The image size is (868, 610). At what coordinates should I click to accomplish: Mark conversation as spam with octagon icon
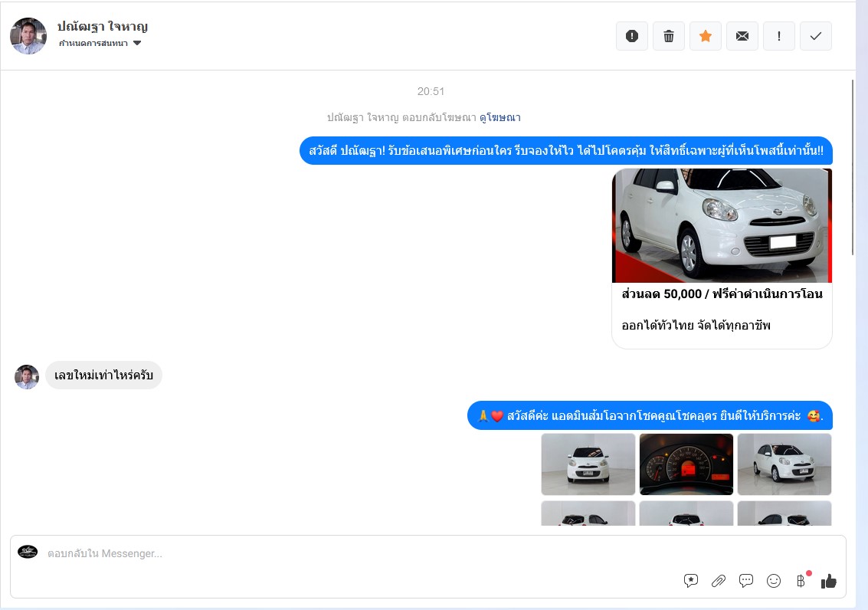[x=632, y=36]
